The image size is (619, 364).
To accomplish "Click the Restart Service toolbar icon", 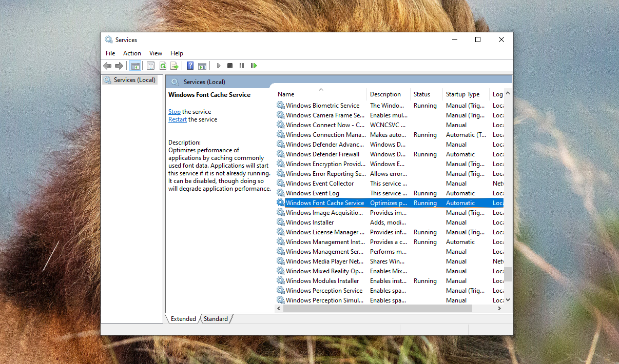I will (x=254, y=66).
